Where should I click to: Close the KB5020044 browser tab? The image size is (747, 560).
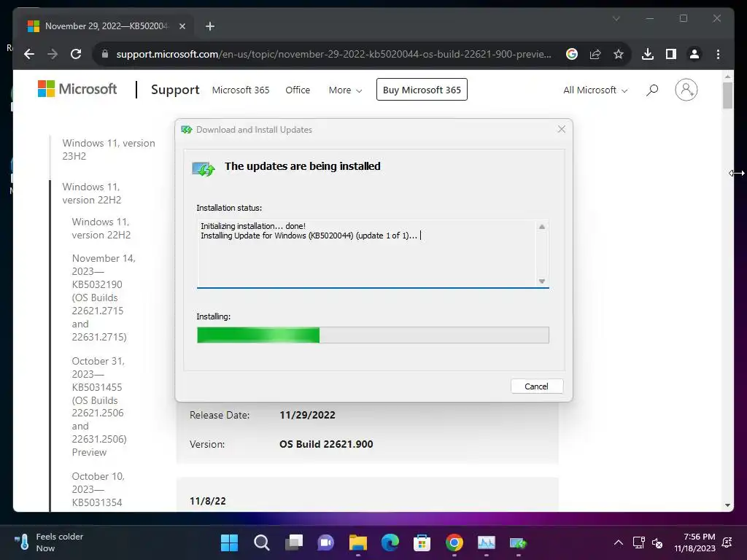click(x=182, y=26)
